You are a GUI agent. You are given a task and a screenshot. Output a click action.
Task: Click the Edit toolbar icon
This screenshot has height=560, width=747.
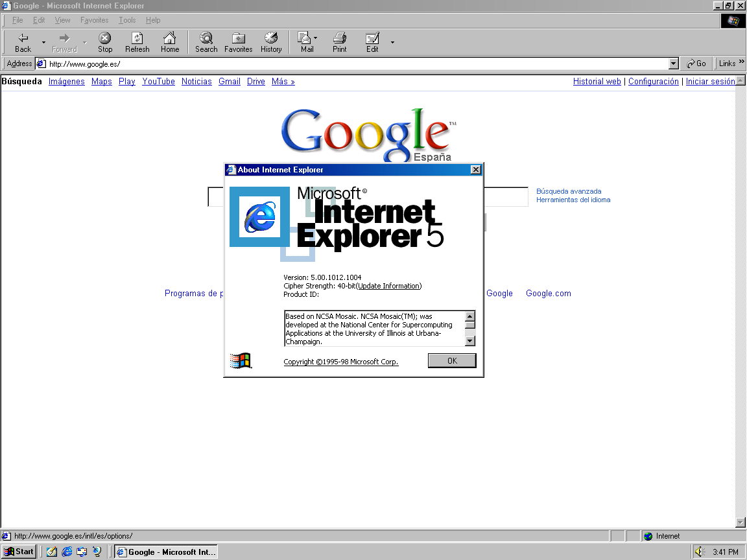(x=372, y=42)
